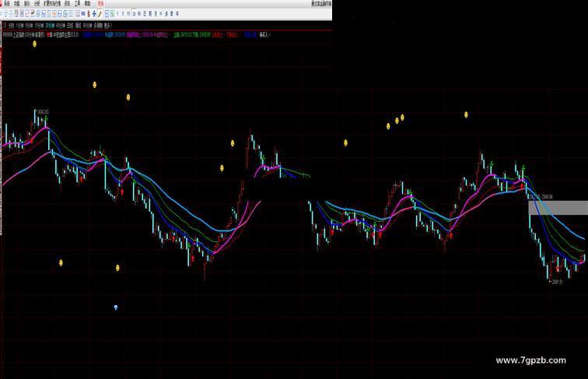Image resolution: width=588 pixels, height=379 pixels.
Task: Click the 2881.51 low price label
Action: click(x=557, y=282)
